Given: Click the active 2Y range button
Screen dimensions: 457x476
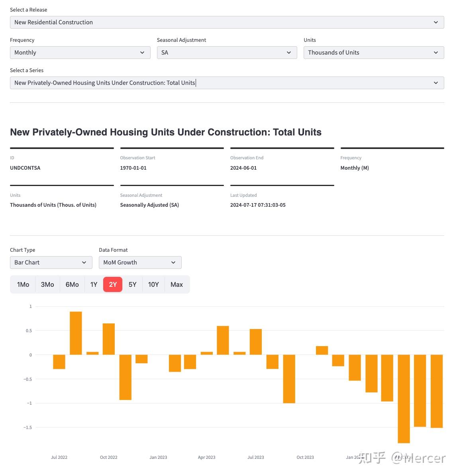Looking at the screenshot, I should (113, 284).
